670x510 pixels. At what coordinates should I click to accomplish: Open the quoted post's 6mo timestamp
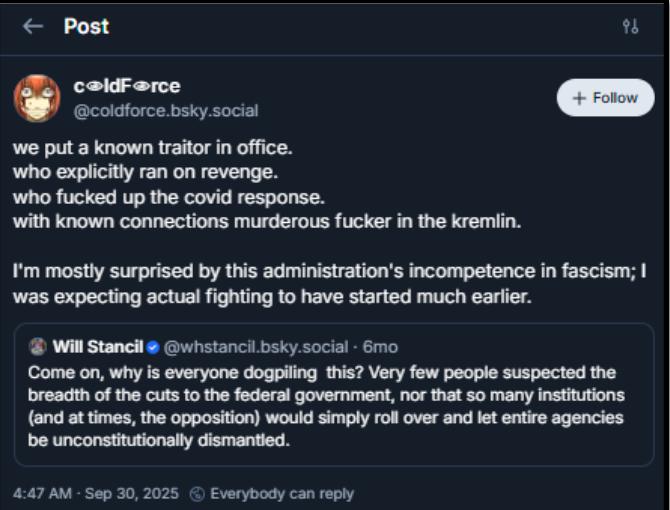click(380, 348)
